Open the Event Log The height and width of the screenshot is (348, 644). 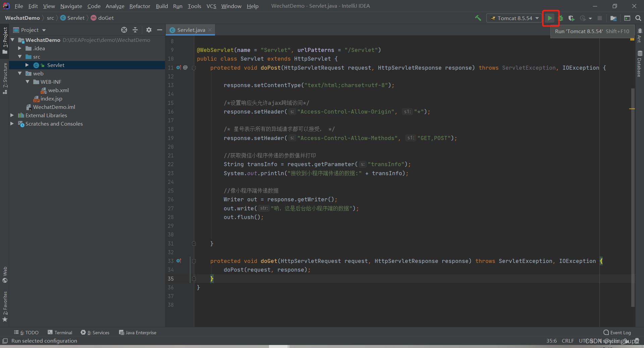(x=617, y=333)
